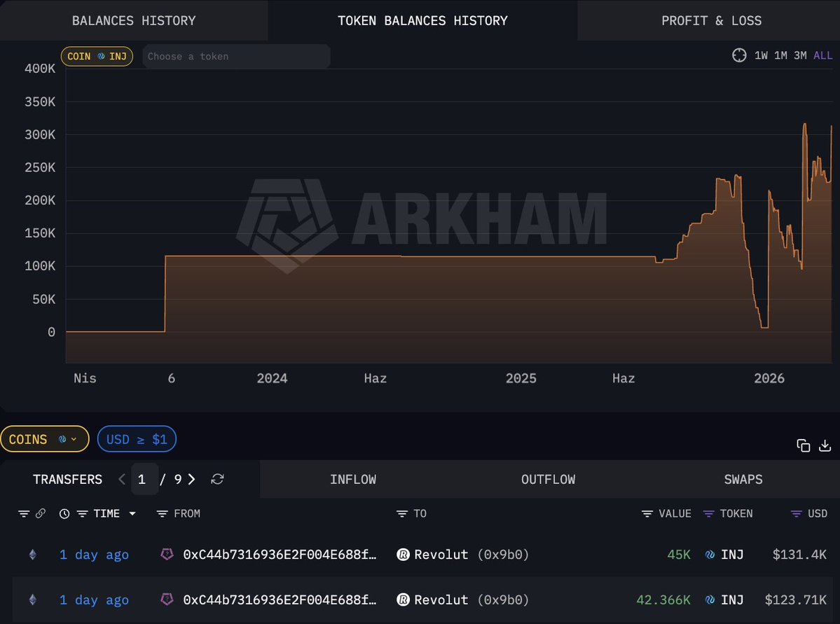This screenshot has width=840, height=624.
Task: Click the $131.4K USD amount
Action: click(799, 555)
